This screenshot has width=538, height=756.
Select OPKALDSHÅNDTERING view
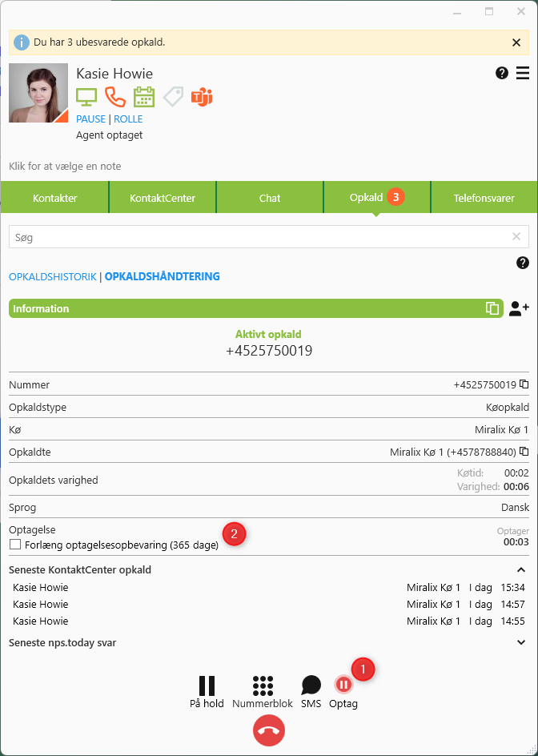(163, 277)
